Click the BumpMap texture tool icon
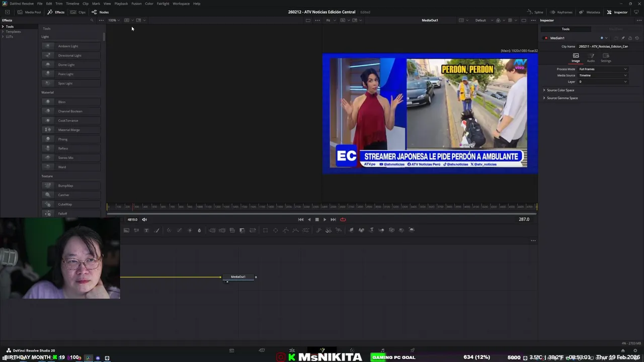Screen dimensions: 644x362 (48, 186)
